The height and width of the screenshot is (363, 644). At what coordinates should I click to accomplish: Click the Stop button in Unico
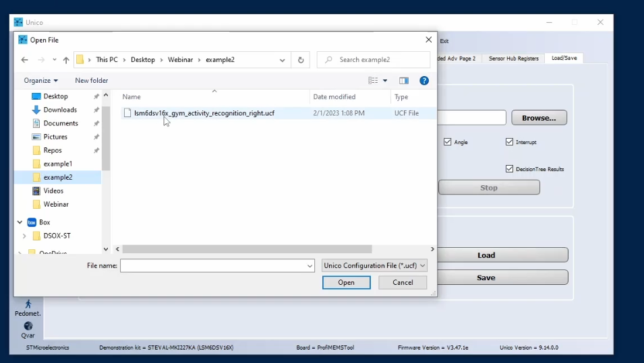489,188
